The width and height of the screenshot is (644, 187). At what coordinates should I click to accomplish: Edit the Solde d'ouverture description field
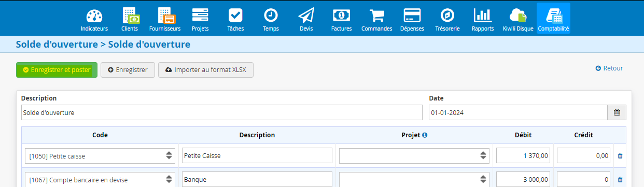coord(222,112)
